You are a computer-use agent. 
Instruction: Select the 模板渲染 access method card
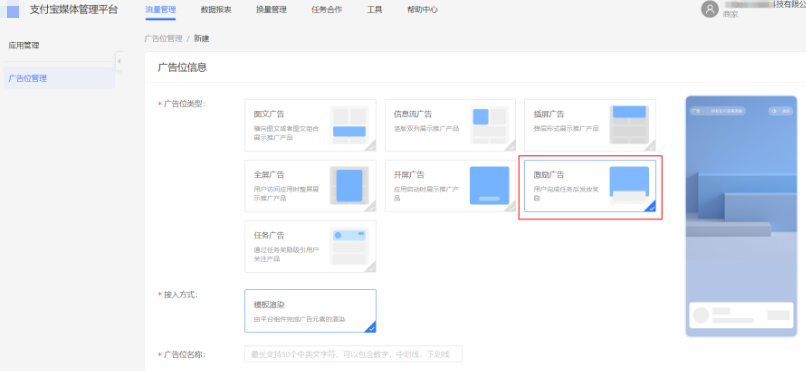pyautogui.click(x=310, y=311)
